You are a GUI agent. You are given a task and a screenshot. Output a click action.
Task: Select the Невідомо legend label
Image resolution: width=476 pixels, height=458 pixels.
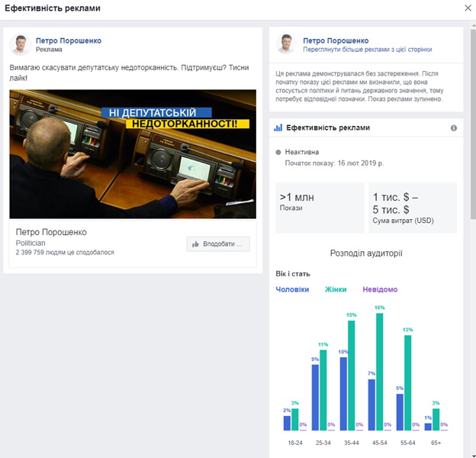click(379, 289)
